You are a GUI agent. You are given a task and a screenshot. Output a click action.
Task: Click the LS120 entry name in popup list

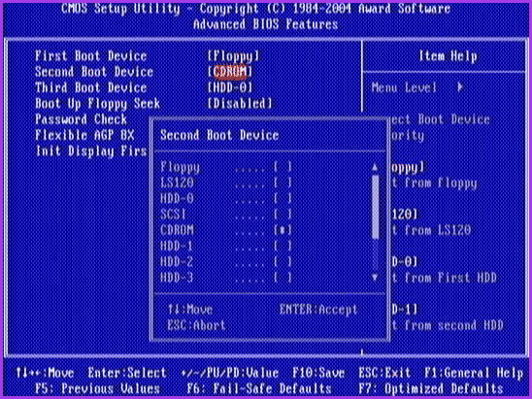pyautogui.click(x=177, y=183)
